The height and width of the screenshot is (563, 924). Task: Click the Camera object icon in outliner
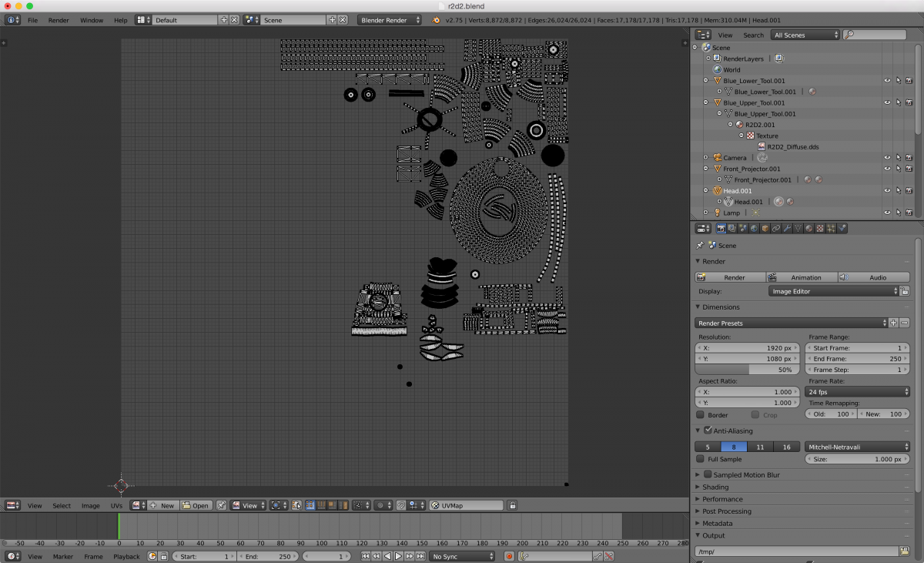point(718,158)
